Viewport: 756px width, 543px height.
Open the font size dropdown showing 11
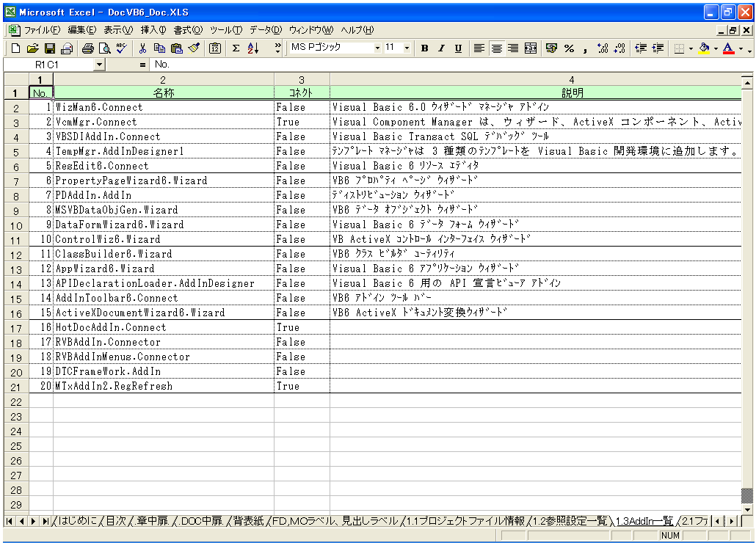[x=407, y=48]
